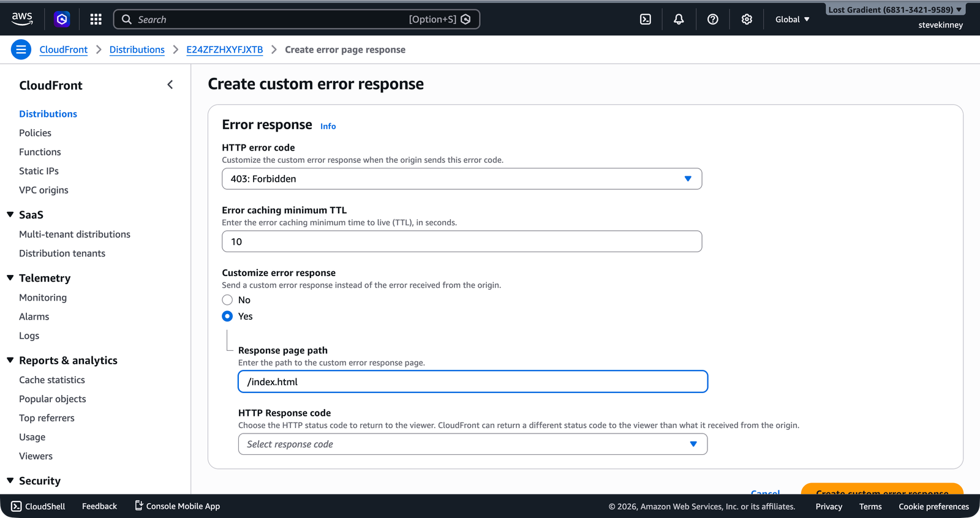980x518 pixels.
Task: Collapse the Security section
Action: pyautogui.click(x=10, y=481)
